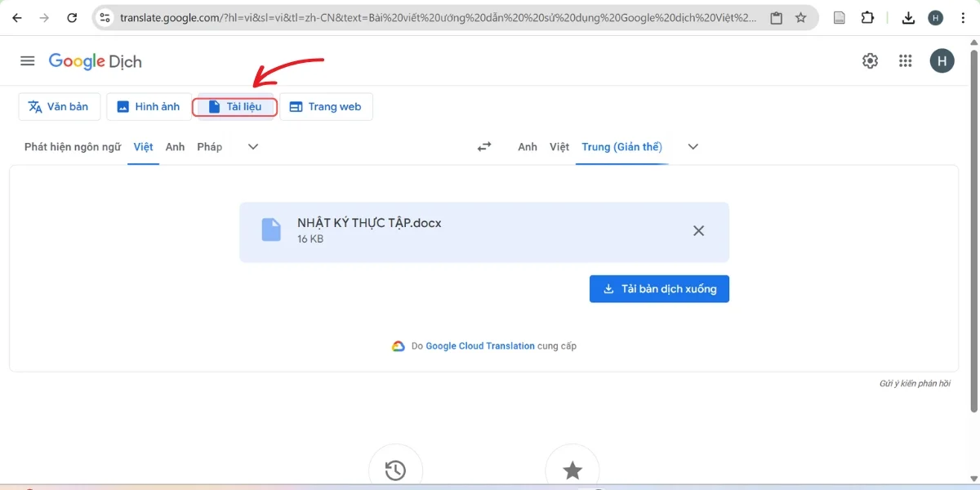Open the "Hình ảnh" translation tab
980x490 pixels.
(x=148, y=106)
